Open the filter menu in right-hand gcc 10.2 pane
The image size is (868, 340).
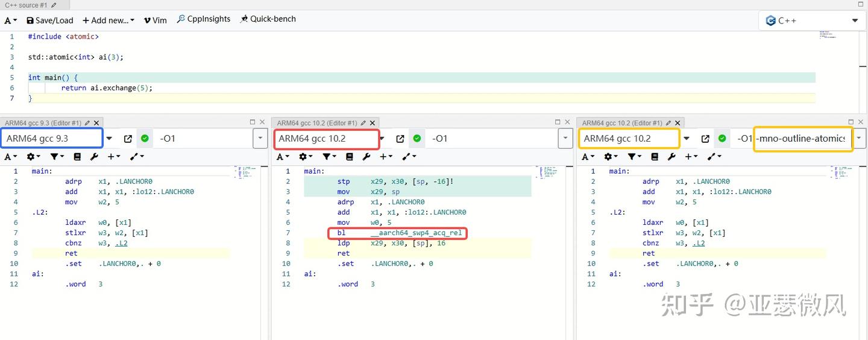tap(634, 157)
